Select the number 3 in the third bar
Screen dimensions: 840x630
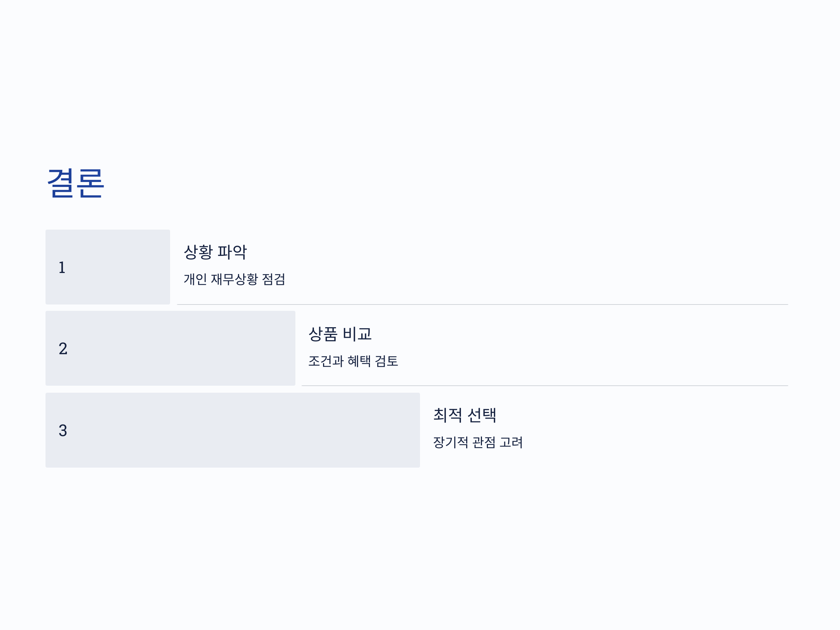pos(63,430)
